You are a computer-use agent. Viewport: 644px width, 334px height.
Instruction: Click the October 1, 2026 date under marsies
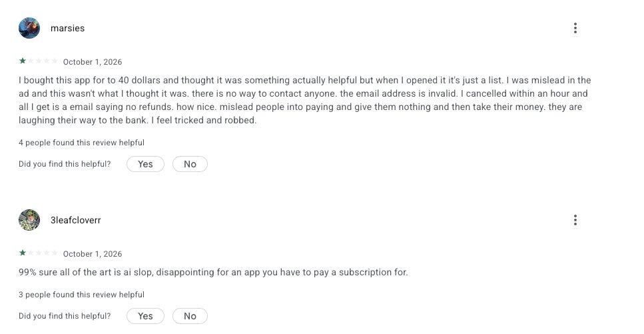[93, 62]
